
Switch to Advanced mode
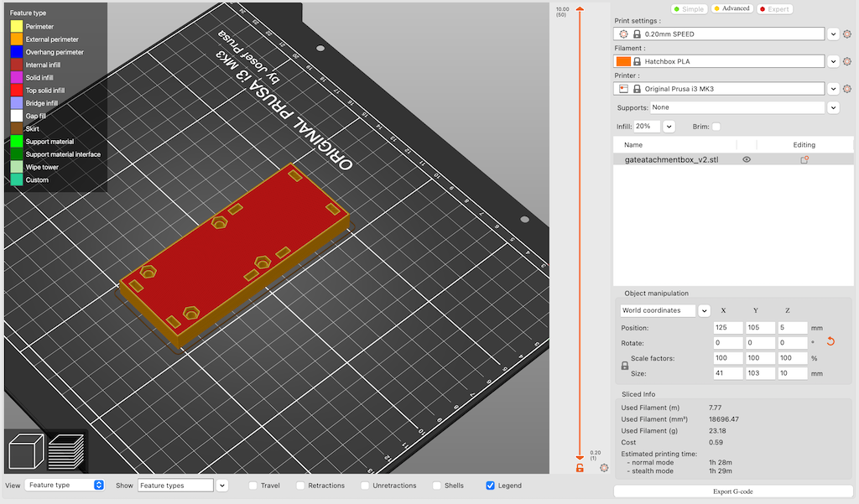click(731, 8)
